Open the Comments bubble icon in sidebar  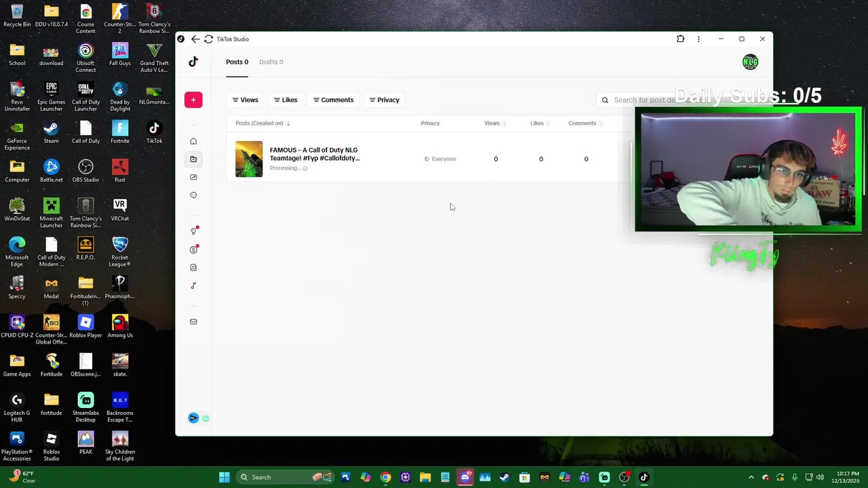coord(193,195)
